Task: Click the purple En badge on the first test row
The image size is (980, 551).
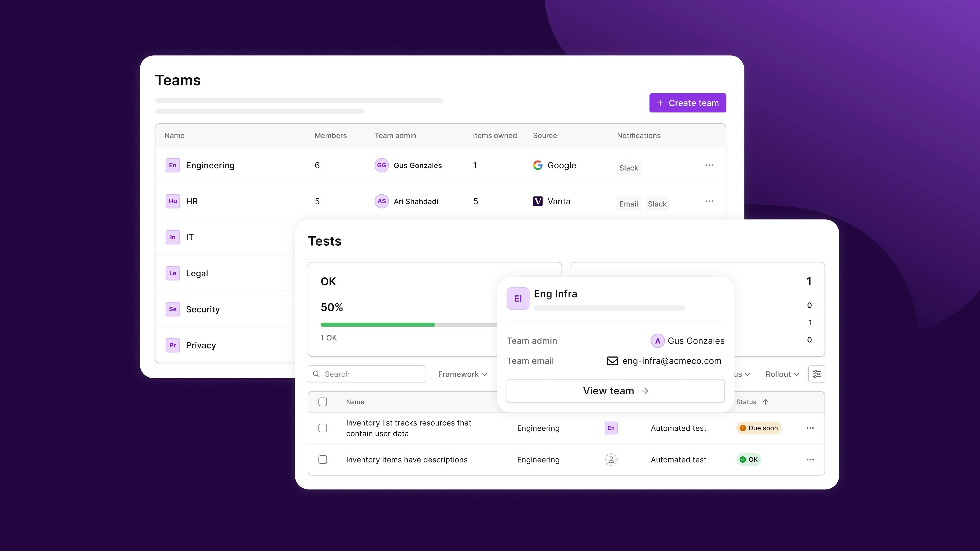Action: click(x=611, y=428)
